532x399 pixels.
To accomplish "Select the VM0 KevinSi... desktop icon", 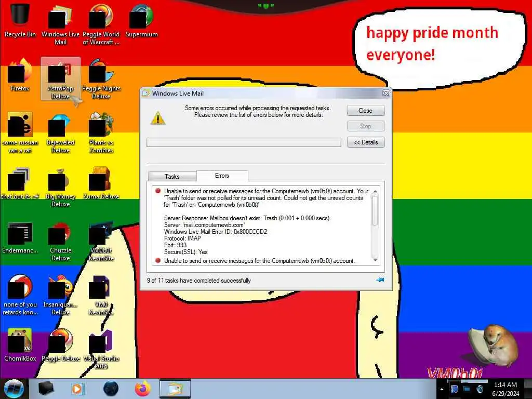I will (x=101, y=295).
